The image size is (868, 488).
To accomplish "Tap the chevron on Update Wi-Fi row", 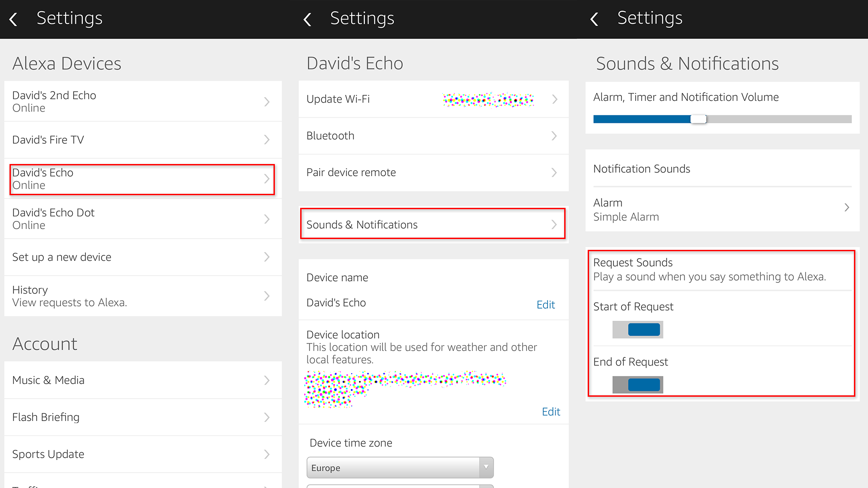I will [x=554, y=99].
